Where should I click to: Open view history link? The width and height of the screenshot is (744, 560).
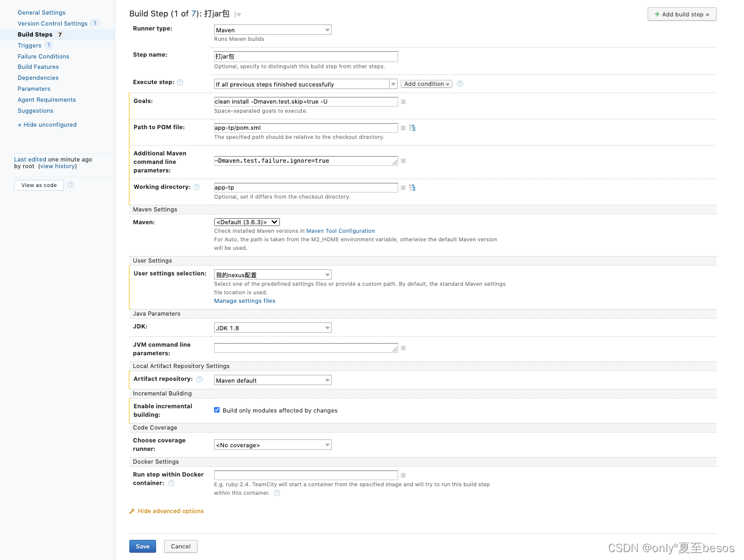(x=57, y=166)
